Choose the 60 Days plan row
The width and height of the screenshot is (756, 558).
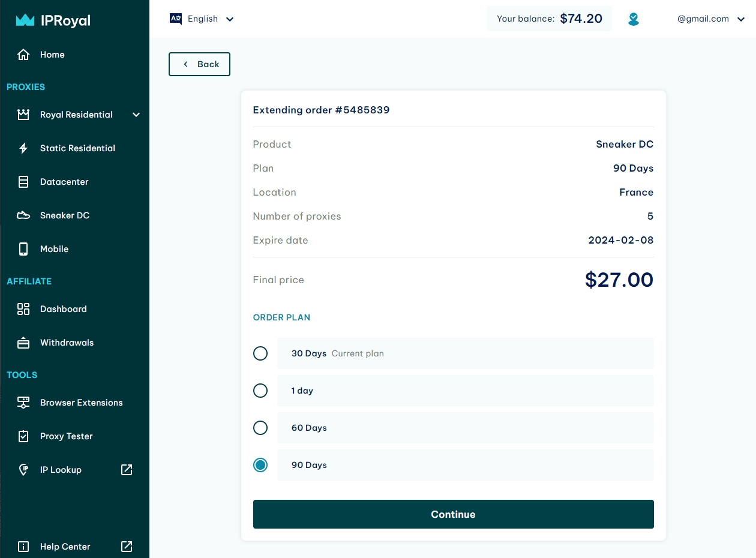click(x=465, y=428)
